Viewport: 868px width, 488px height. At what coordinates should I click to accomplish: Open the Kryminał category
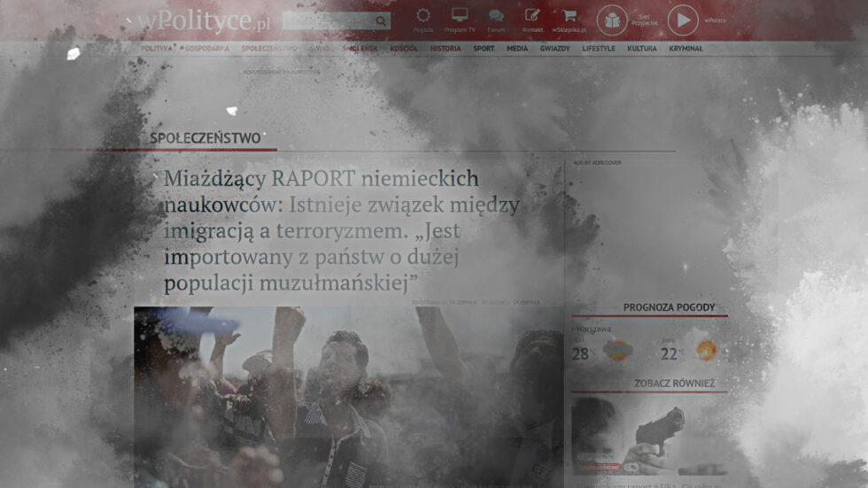tap(686, 49)
